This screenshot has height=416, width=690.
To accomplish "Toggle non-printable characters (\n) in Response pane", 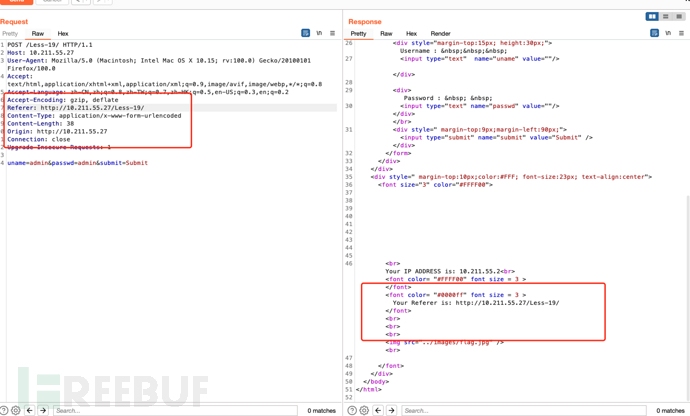I will 668,33.
